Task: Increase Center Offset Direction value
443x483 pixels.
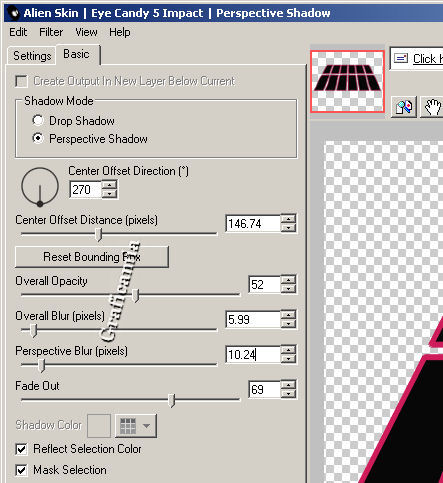Action: click(109, 185)
